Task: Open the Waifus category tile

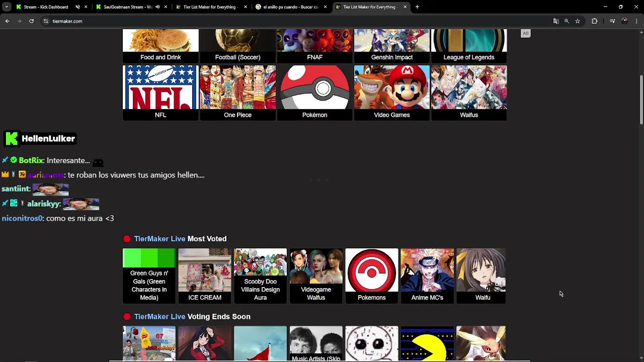Action: click(469, 93)
